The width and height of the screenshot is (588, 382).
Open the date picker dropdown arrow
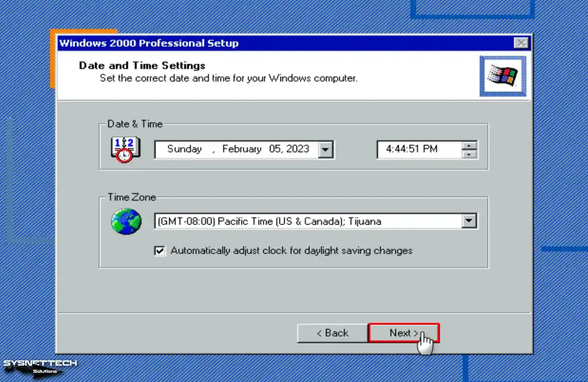click(x=325, y=149)
